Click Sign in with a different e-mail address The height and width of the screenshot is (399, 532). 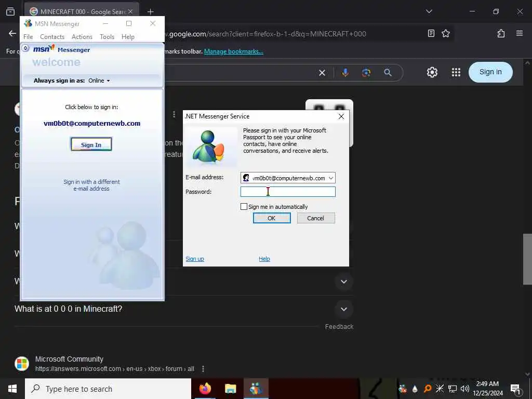pos(91,185)
